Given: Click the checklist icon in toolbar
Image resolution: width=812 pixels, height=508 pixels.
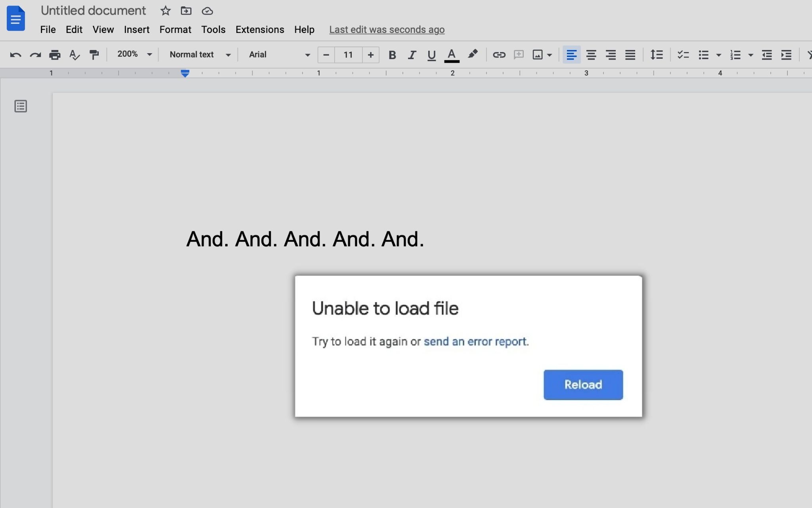Looking at the screenshot, I should tap(683, 55).
